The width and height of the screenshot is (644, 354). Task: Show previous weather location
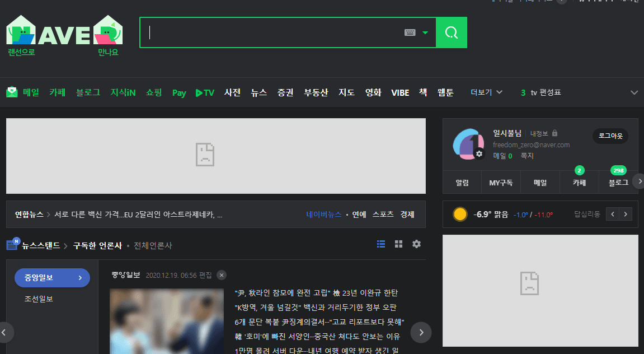(612, 214)
